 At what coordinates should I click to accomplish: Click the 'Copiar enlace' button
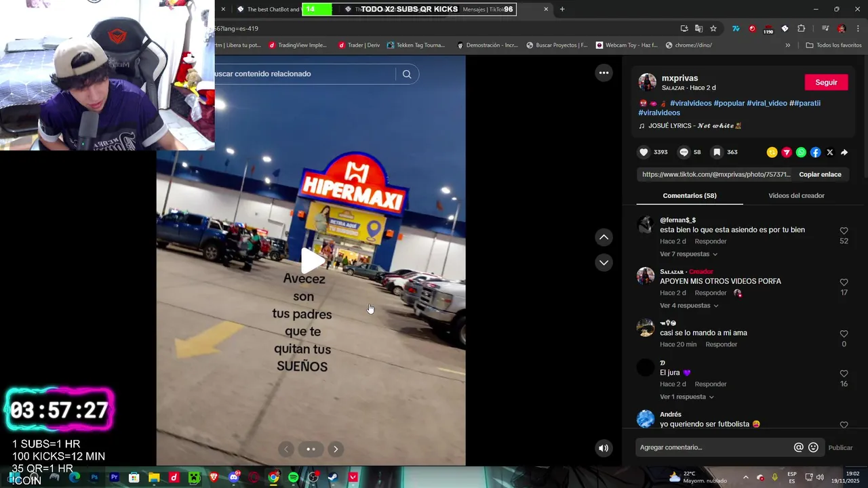click(x=820, y=174)
